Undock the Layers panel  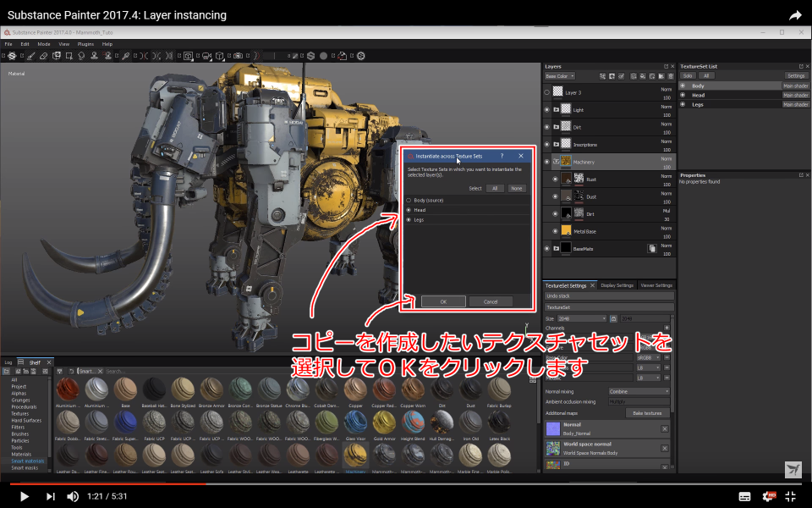pos(666,66)
